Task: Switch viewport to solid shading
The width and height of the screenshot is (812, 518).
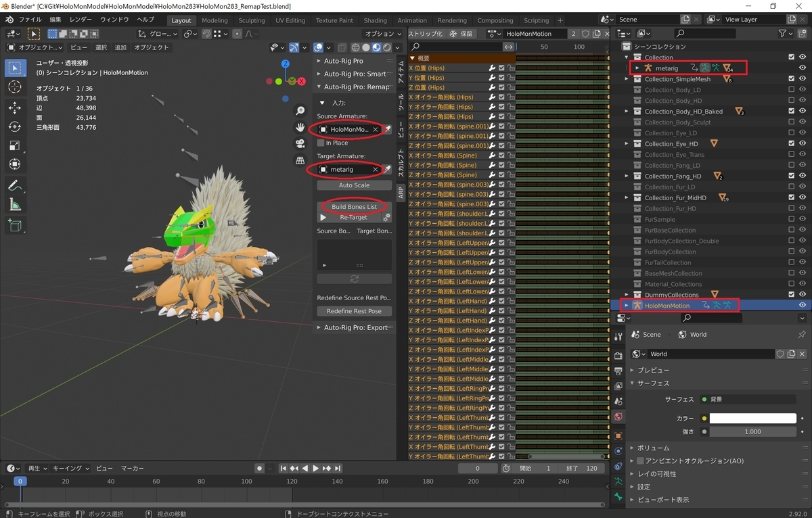Action: pyautogui.click(x=366, y=47)
